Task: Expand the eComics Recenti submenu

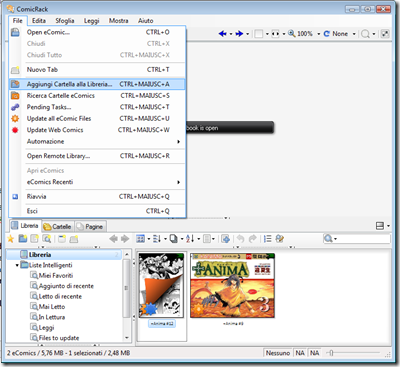Action: click(x=97, y=182)
